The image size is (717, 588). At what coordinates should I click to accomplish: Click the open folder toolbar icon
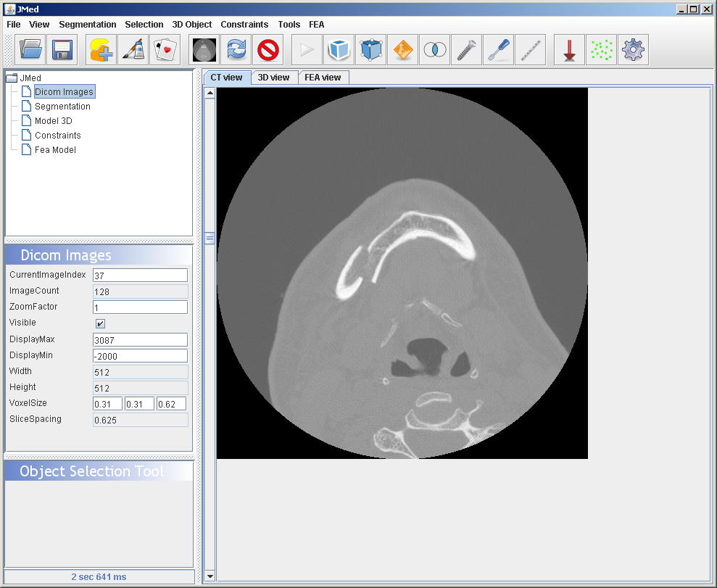coord(31,50)
